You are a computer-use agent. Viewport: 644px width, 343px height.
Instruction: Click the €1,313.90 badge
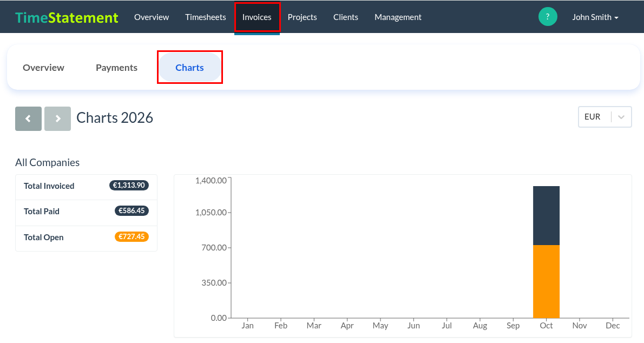(129, 185)
